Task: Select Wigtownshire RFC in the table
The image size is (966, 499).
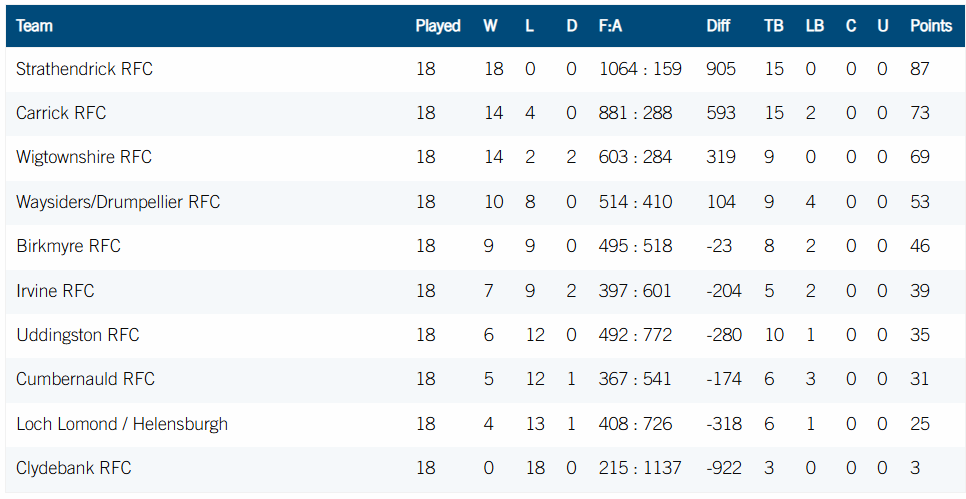Action: 84,157
